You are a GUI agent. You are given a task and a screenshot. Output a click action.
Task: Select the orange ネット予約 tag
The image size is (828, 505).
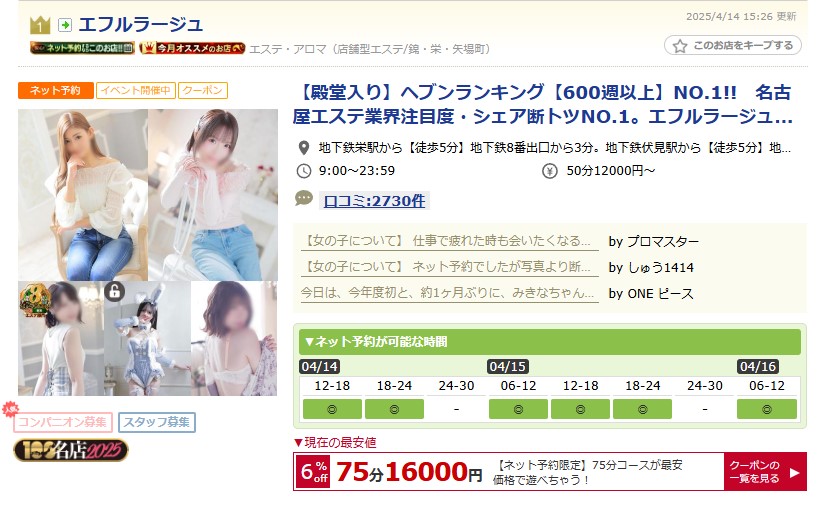(55, 90)
